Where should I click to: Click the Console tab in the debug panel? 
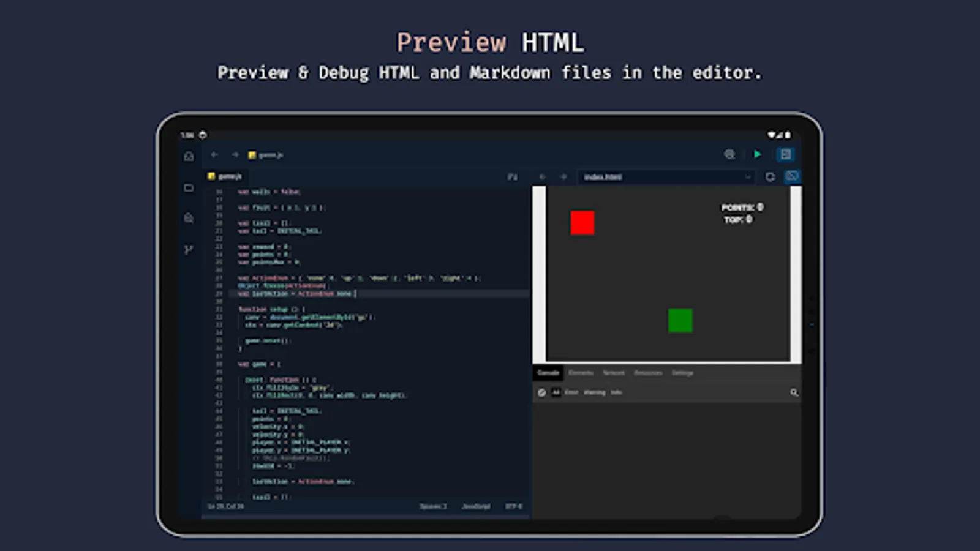[548, 373]
